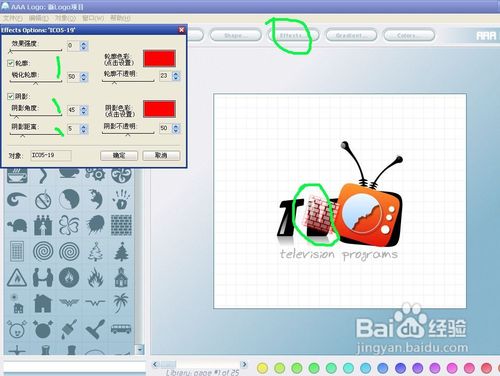Go to next library page arrow
The image size is (500, 376).
click(245, 364)
